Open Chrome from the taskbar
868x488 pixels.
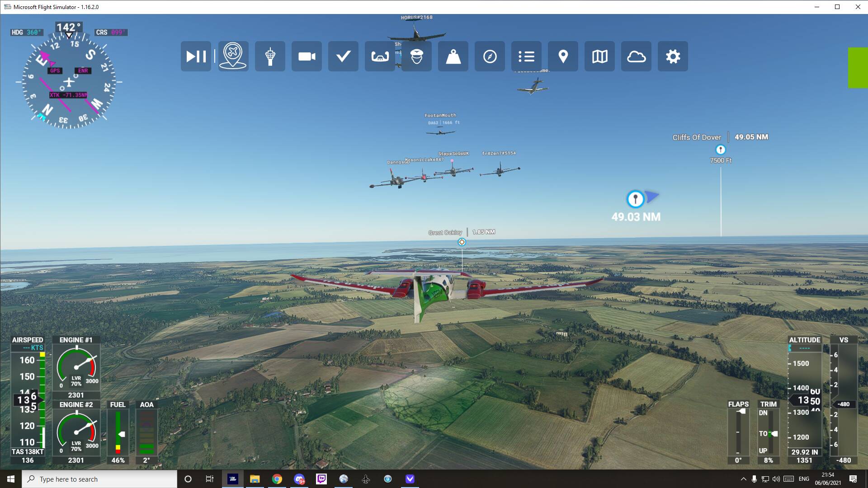[277, 479]
